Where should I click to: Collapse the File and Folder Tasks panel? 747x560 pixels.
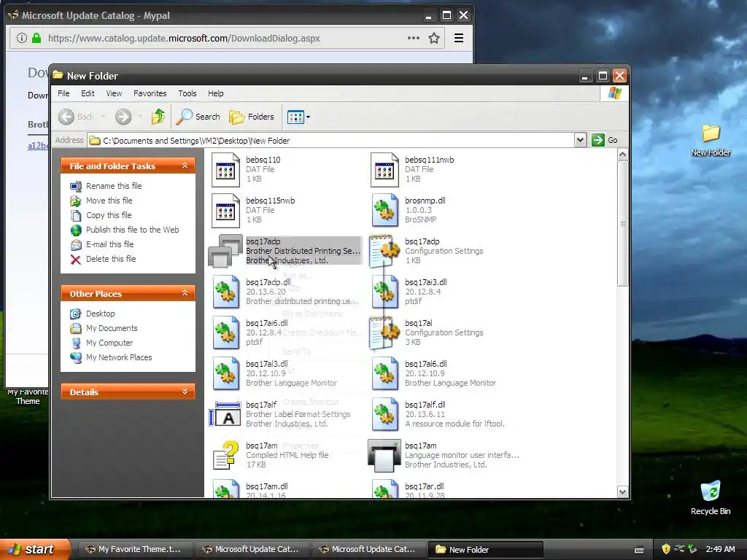tap(185, 166)
